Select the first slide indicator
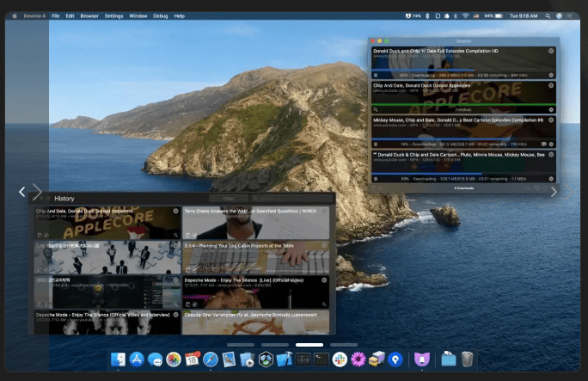 (x=241, y=345)
